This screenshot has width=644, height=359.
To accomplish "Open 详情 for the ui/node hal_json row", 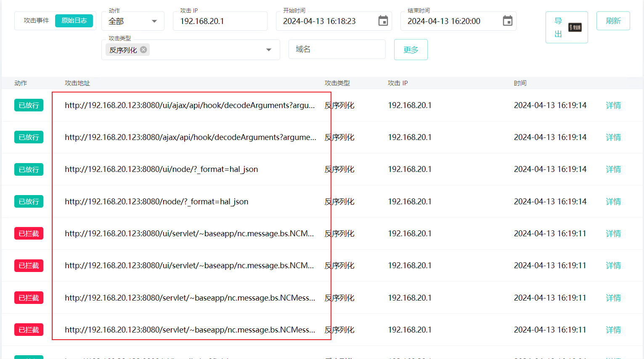I will coord(613,169).
